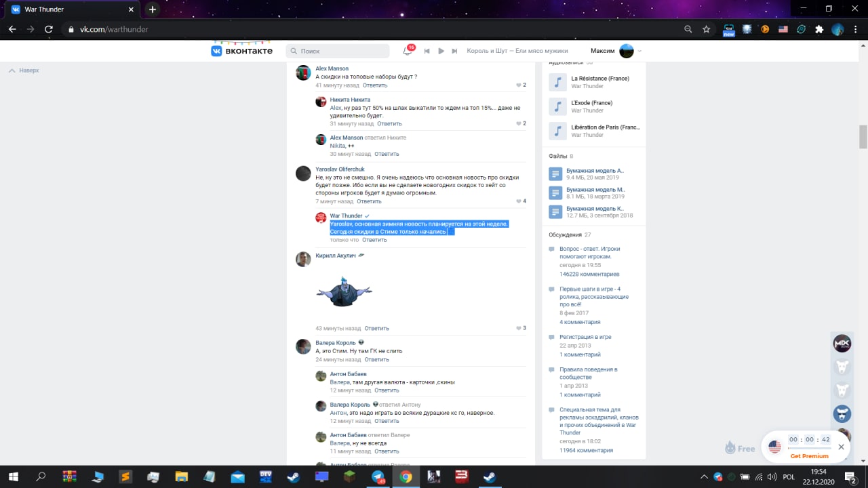Skip to next track in VK player
Image resolution: width=868 pixels, height=488 pixels.
point(455,51)
